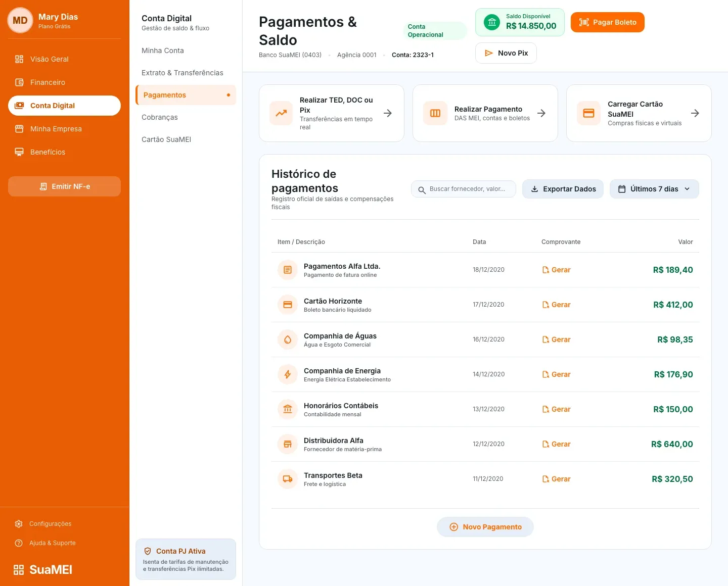Click the barcode columns icon on Realizar Pagamento
The image size is (728, 586).
pos(435,113)
